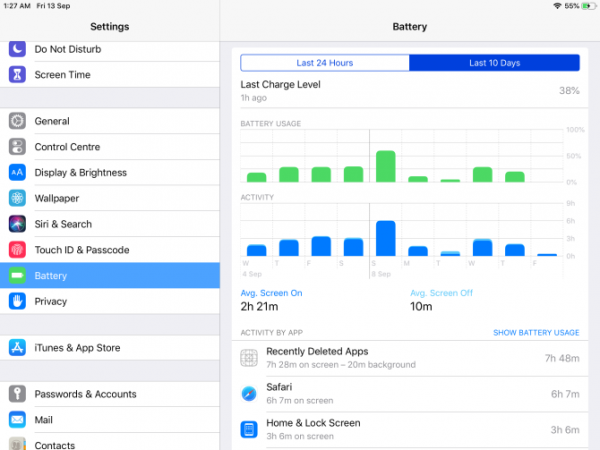Viewport: 600px width, 450px height.
Task: Tap the Siri & Search icon
Action: coord(17,224)
